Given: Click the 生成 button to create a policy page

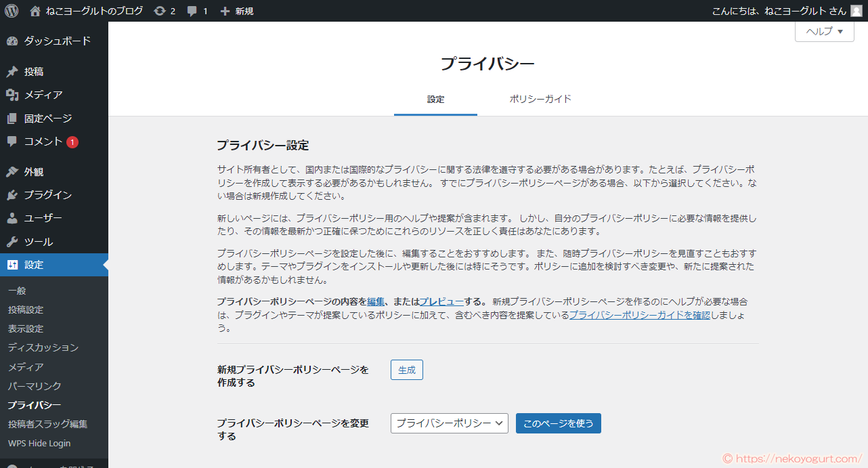Looking at the screenshot, I should [406, 370].
